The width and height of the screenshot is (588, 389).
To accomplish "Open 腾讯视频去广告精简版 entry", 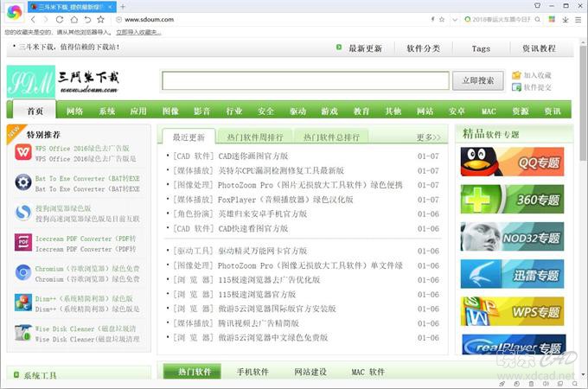I will [259, 323].
